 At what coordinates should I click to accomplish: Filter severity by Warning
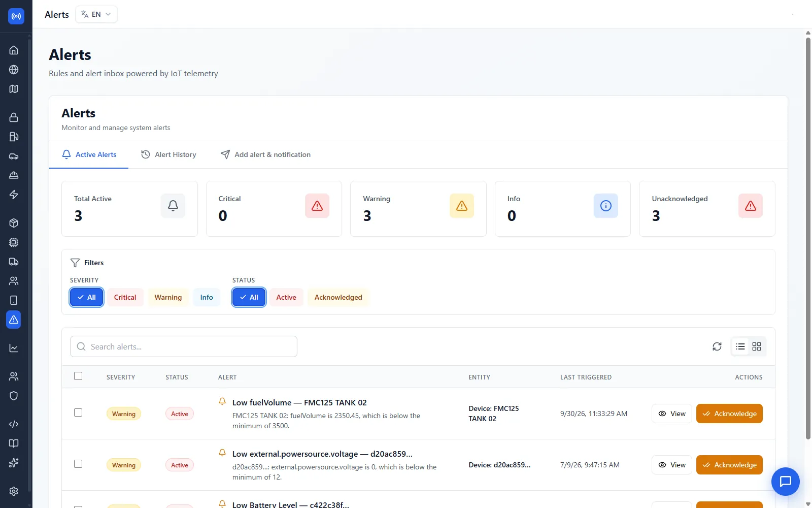168,297
